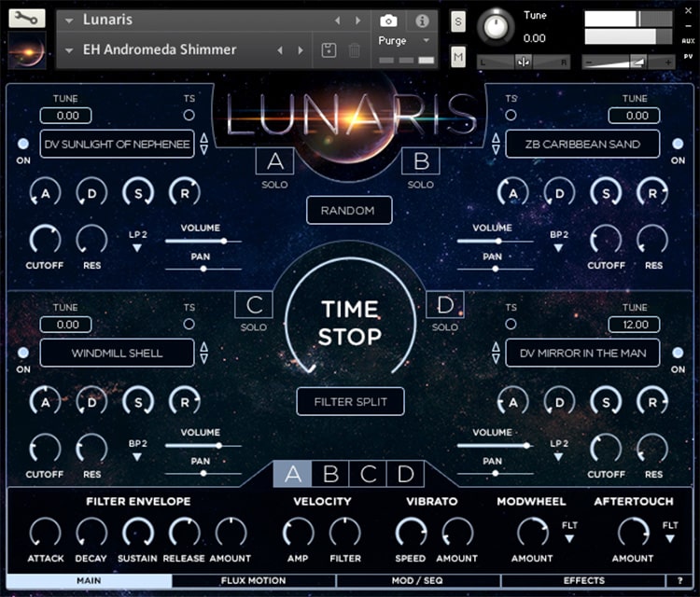Select layer tab B in bottom panel
Screen dimensions: 700x597
tap(330, 474)
